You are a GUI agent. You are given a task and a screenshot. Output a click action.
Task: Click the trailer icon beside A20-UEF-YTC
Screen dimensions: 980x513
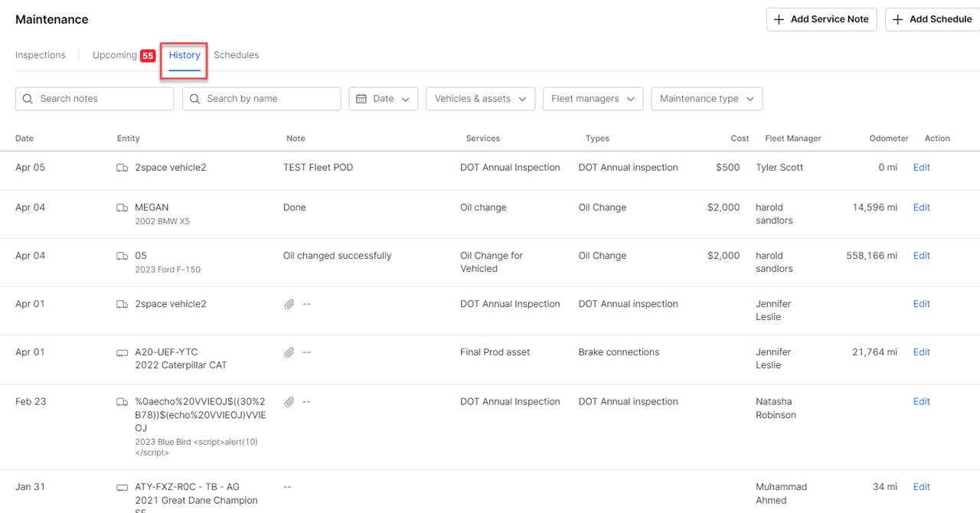(x=122, y=353)
